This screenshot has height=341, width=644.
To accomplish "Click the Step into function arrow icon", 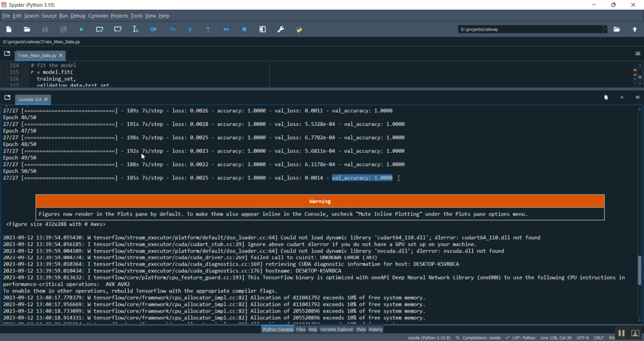I will 190,29.
